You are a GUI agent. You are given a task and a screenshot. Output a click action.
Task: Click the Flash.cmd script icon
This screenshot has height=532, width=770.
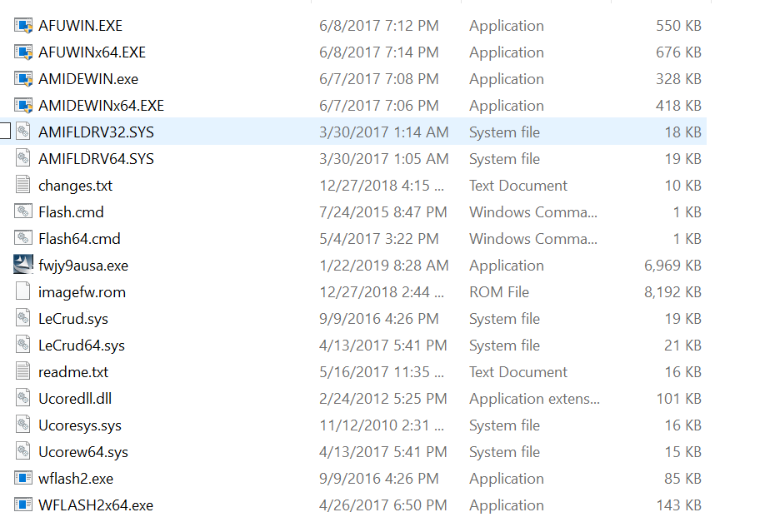click(x=23, y=212)
